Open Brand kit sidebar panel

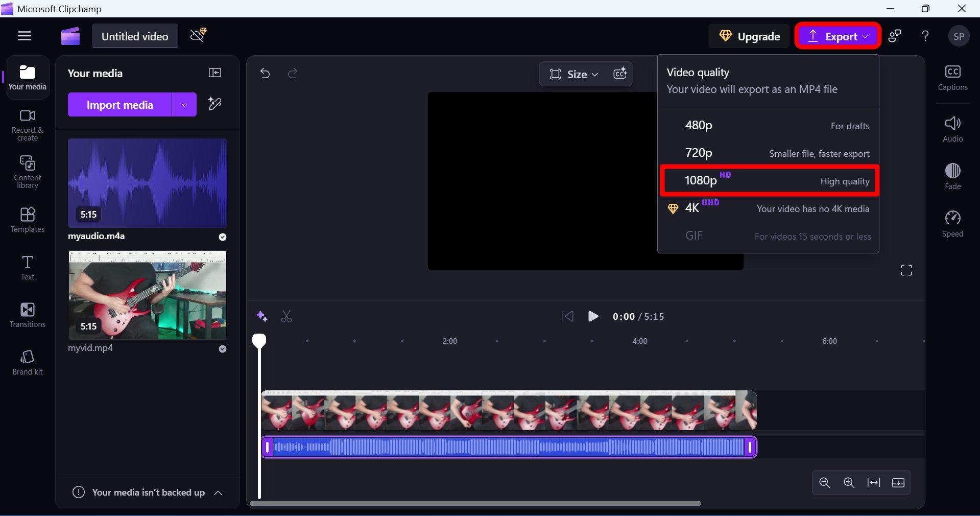coord(28,362)
